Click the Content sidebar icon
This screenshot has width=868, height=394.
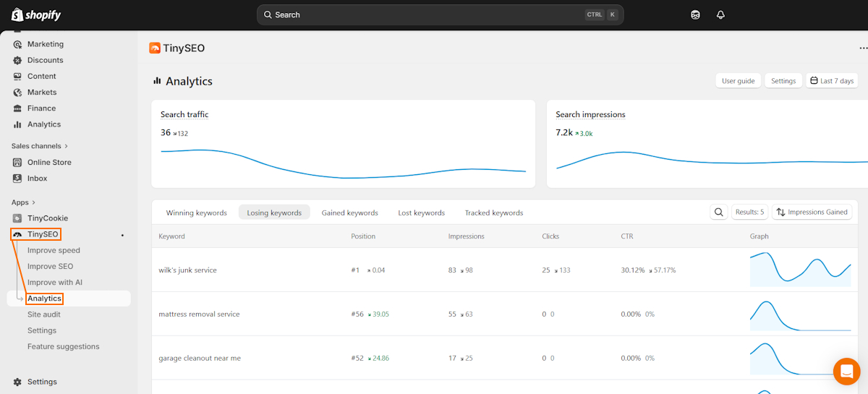tap(17, 76)
